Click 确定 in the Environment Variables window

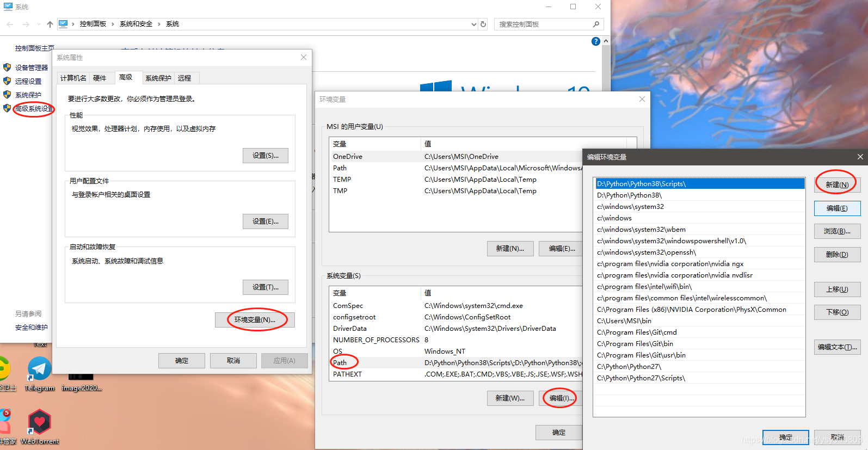tap(559, 433)
